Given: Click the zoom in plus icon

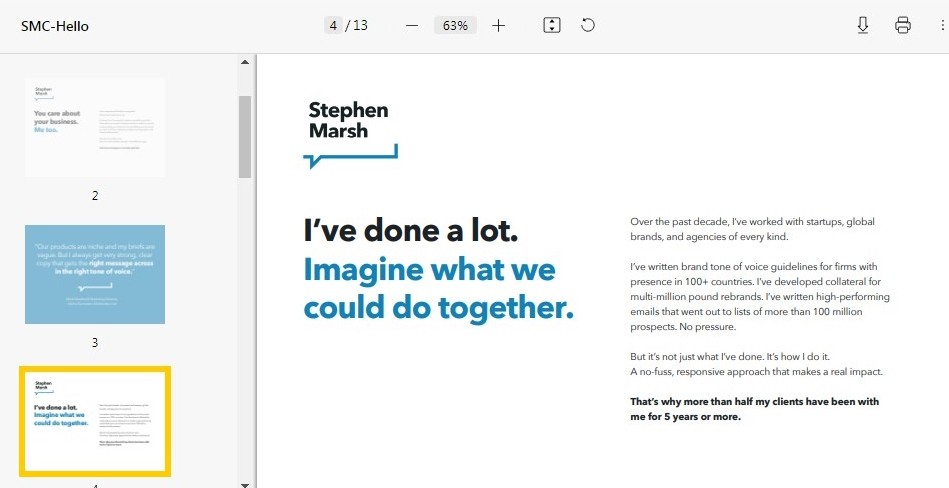Looking at the screenshot, I should 499,25.
